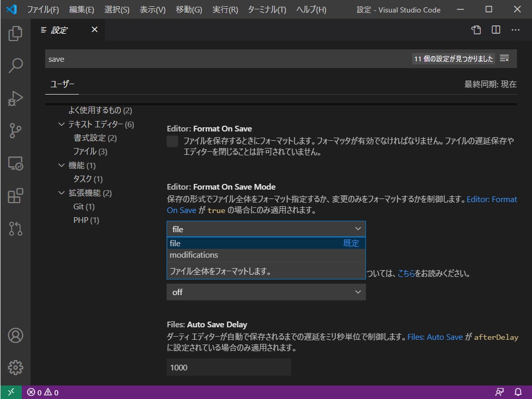The height and width of the screenshot is (399, 532).
Task: Click the filter icon beside the settings search
Action: click(x=504, y=58)
